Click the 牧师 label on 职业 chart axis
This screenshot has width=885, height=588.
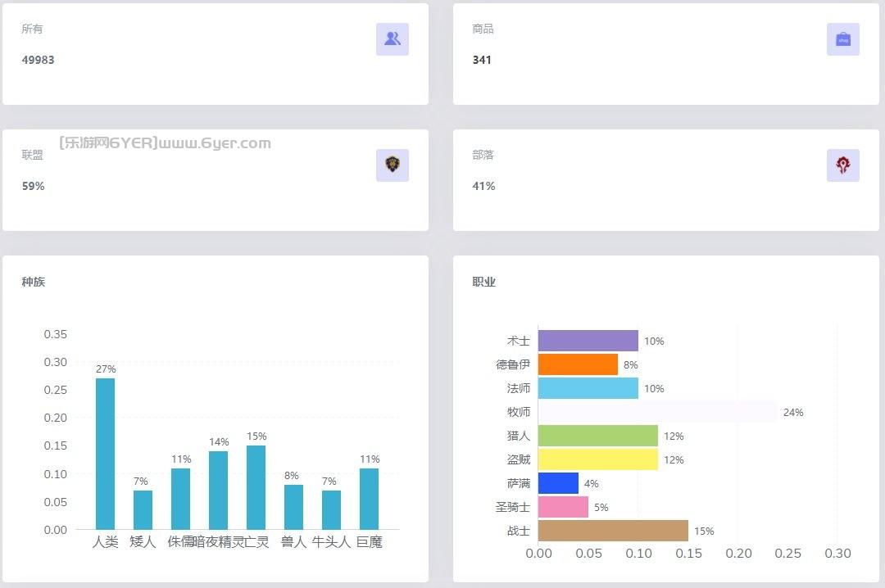pos(519,412)
